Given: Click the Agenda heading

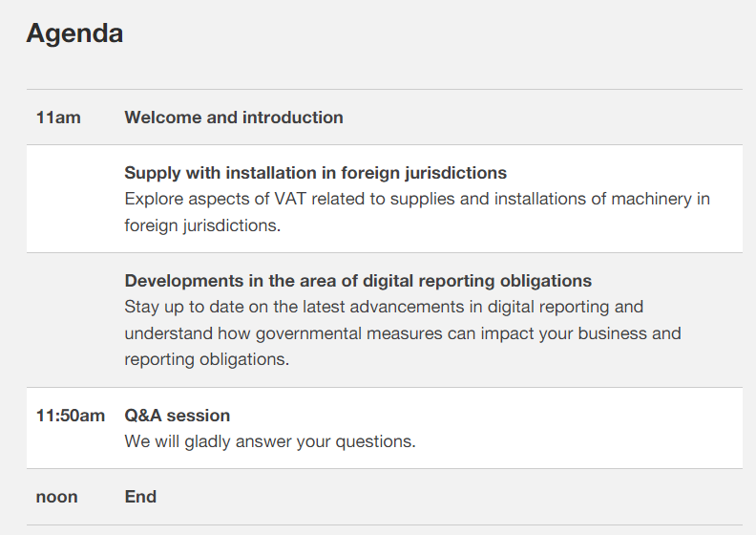Looking at the screenshot, I should pyautogui.click(x=74, y=33).
